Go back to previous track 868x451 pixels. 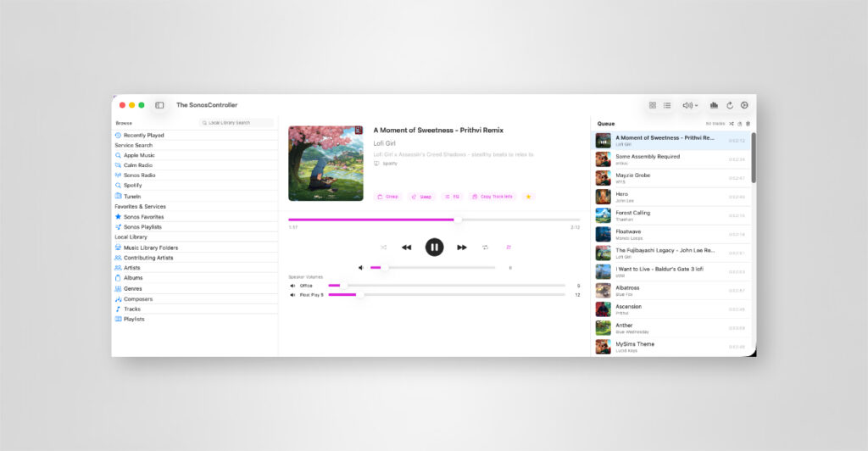tap(406, 248)
